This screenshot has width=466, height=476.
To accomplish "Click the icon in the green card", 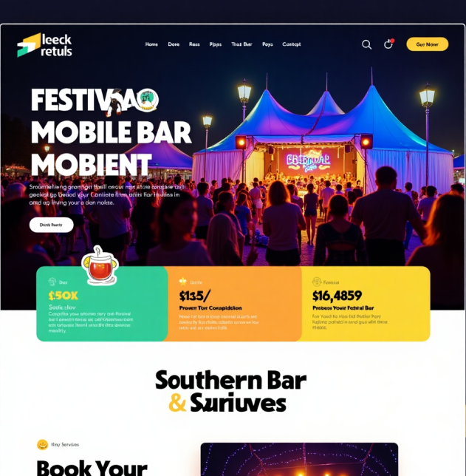I will coord(52,282).
